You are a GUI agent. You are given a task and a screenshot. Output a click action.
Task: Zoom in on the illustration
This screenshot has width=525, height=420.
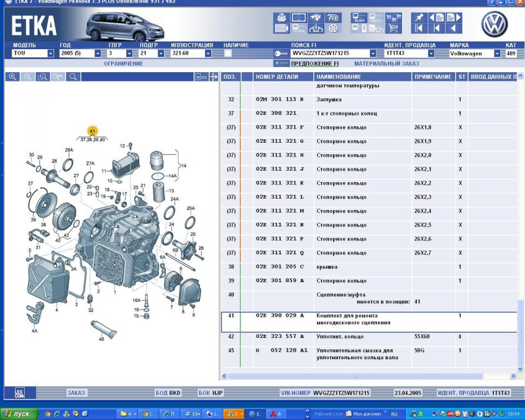point(13,77)
